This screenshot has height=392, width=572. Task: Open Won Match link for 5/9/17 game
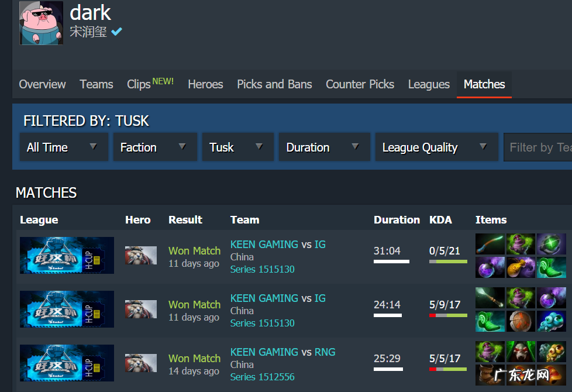click(194, 304)
